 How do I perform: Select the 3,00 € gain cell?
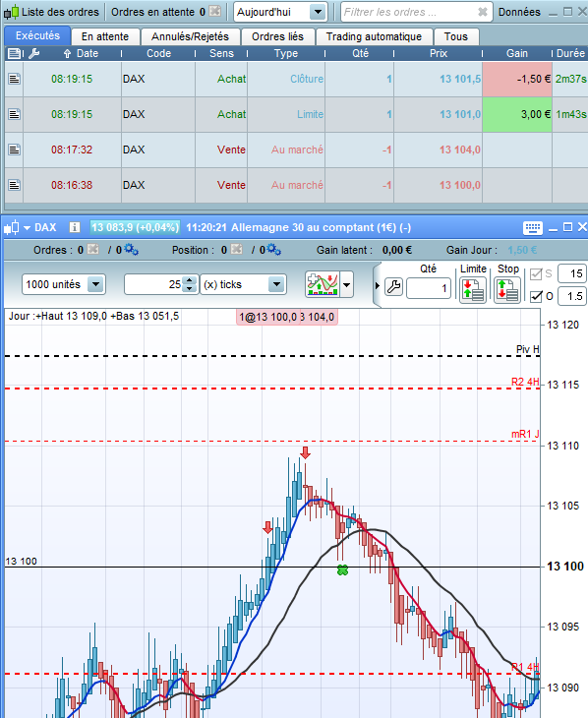(517, 114)
